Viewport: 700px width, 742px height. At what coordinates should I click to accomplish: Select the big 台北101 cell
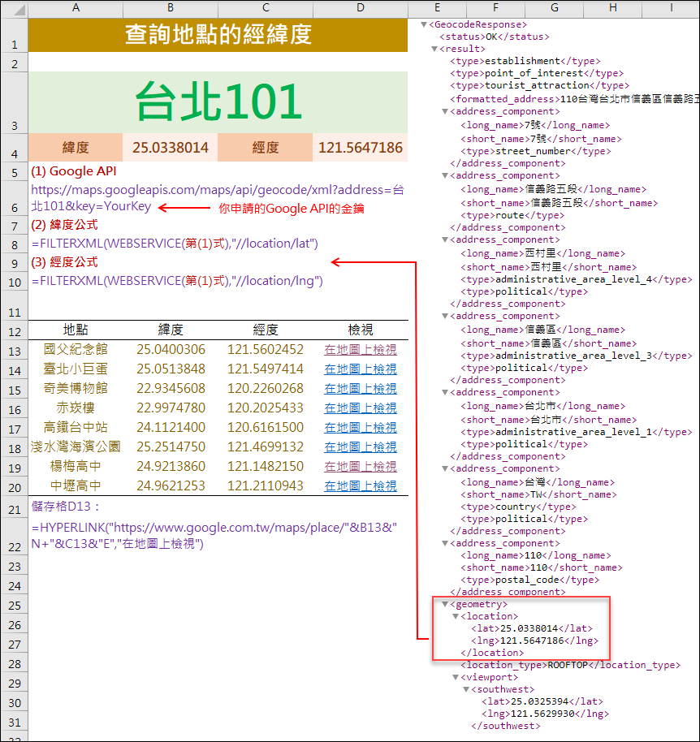(x=218, y=101)
